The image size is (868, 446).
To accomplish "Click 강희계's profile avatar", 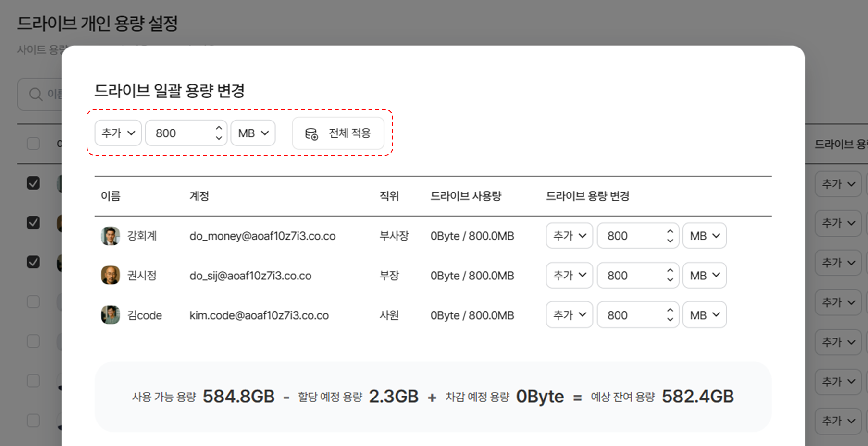I will pos(110,236).
